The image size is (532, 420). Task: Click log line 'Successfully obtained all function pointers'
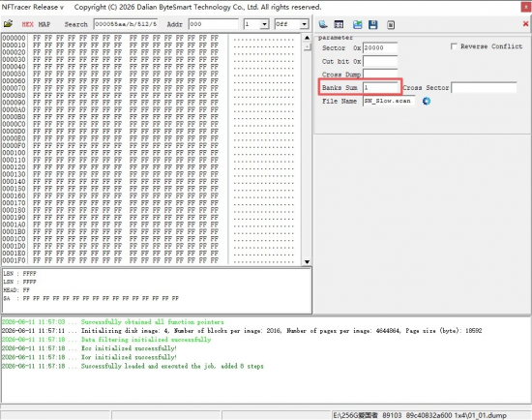tap(113, 322)
